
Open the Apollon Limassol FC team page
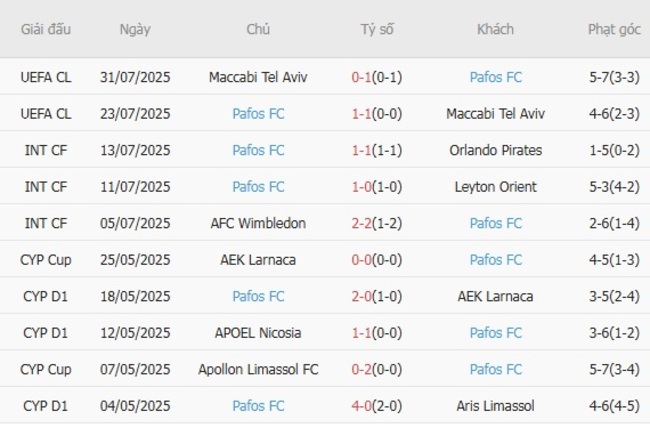[x=258, y=370]
